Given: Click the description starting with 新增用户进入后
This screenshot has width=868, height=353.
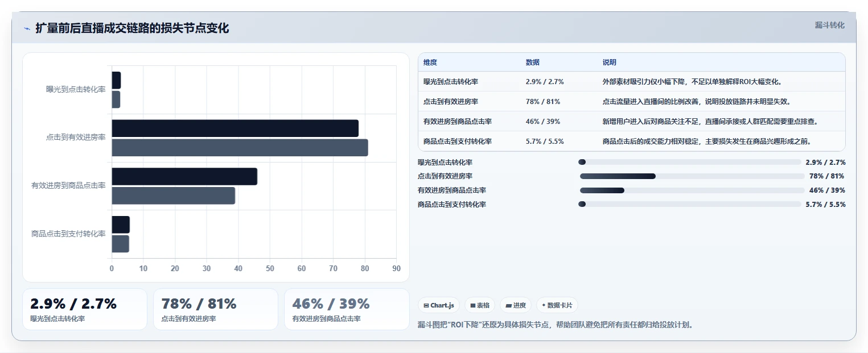Looking at the screenshot, I should 710,122.
